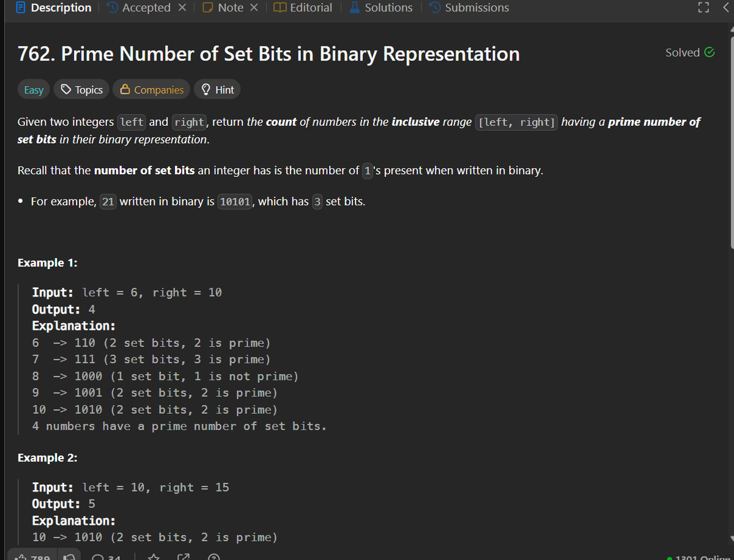734x560 pixels.
Task: Show the Hint
Action: 217,90
